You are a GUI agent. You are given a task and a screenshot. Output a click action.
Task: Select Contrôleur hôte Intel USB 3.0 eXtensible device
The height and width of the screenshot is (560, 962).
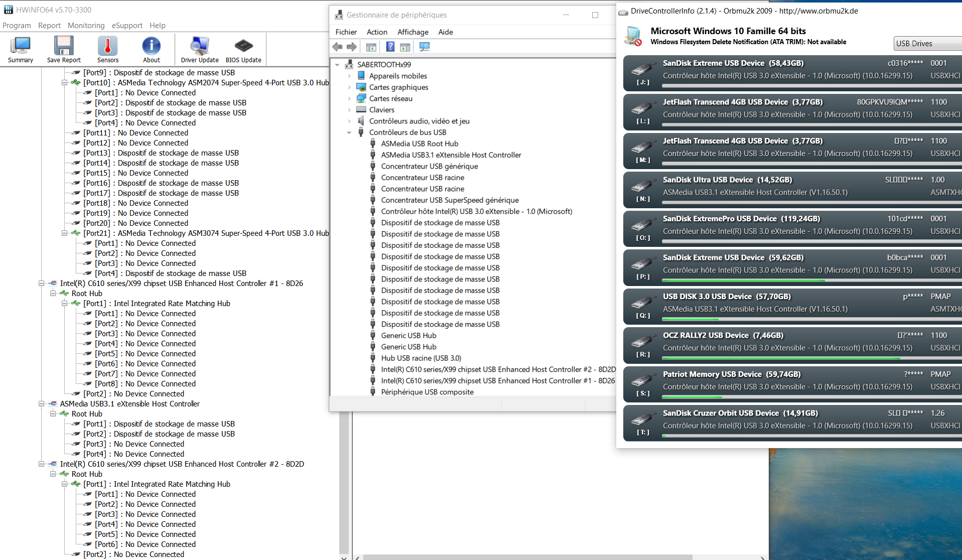coord(476,211)
